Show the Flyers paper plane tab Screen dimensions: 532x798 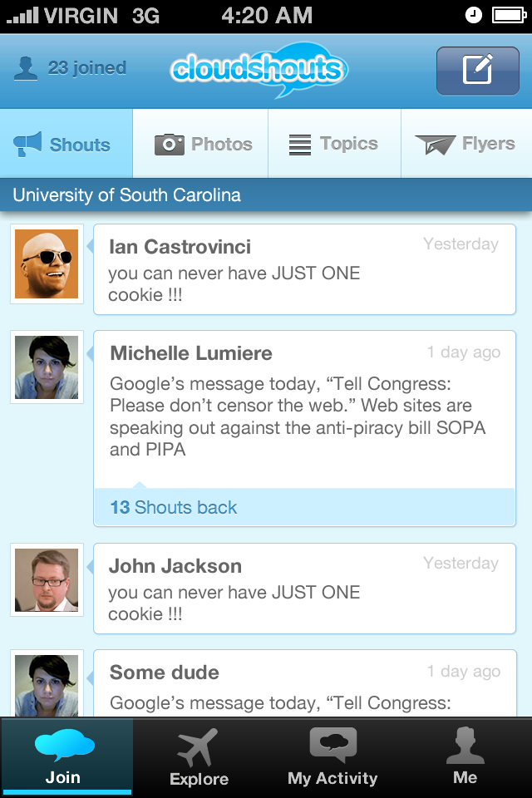pyautogui.click(x=465, y=145)
